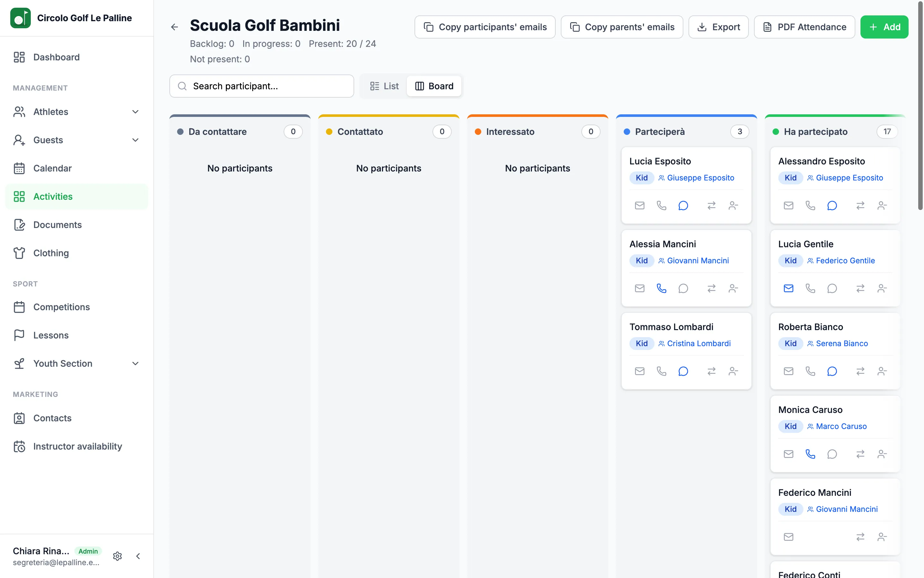Open the Calendar page
The height and width of the screenshot is (578, 924).
click(x=77, y=168)
